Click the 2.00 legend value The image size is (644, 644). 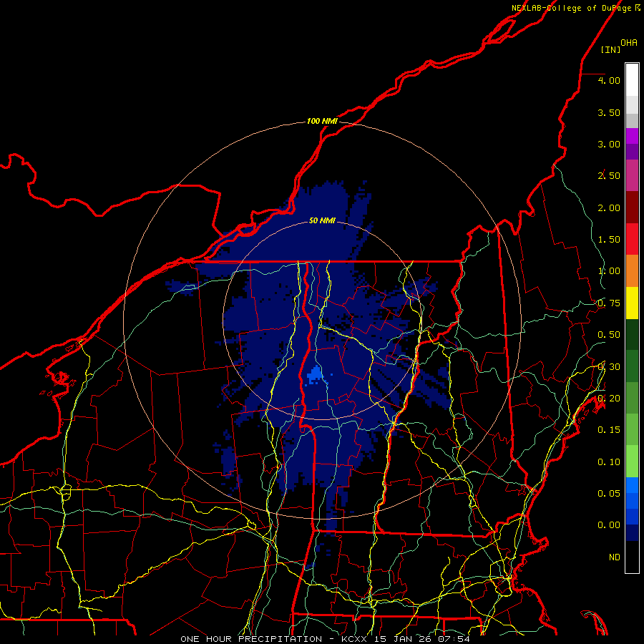[x=609, y=208]
